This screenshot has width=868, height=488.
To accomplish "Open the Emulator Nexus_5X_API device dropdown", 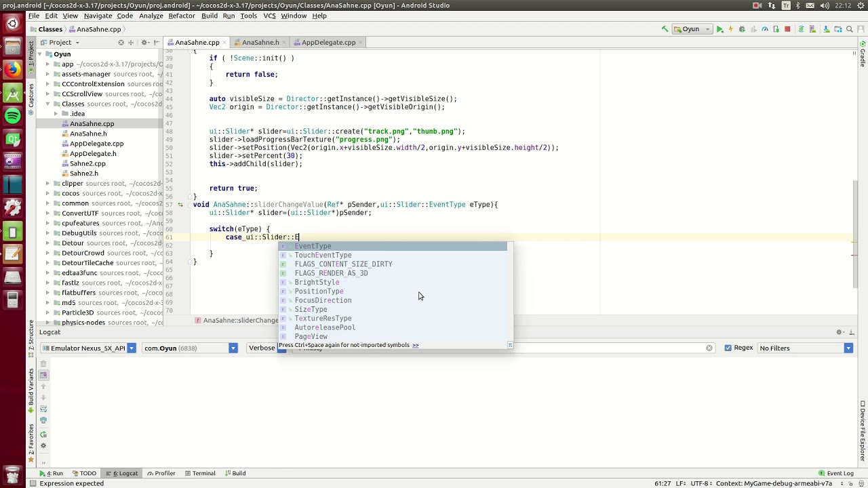I will pos(88,348).
